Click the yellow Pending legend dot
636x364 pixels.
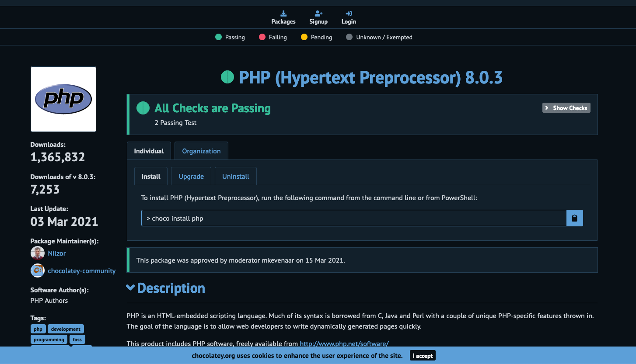(304, 37)
